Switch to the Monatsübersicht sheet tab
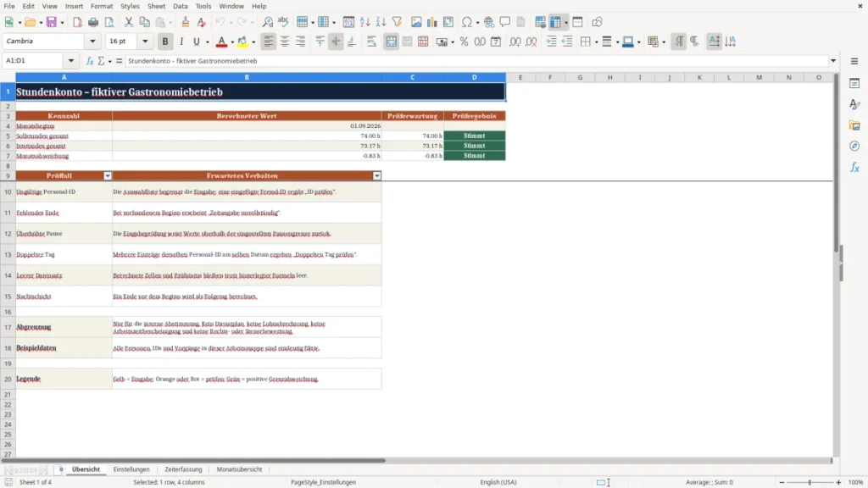 click(x=239, y=469)
